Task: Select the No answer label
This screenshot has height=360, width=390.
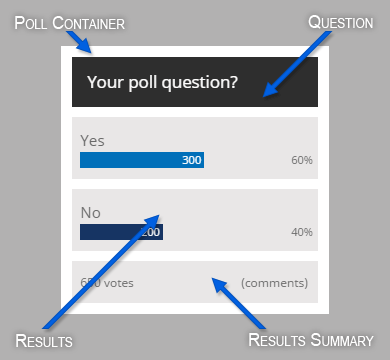Action: 91,213
